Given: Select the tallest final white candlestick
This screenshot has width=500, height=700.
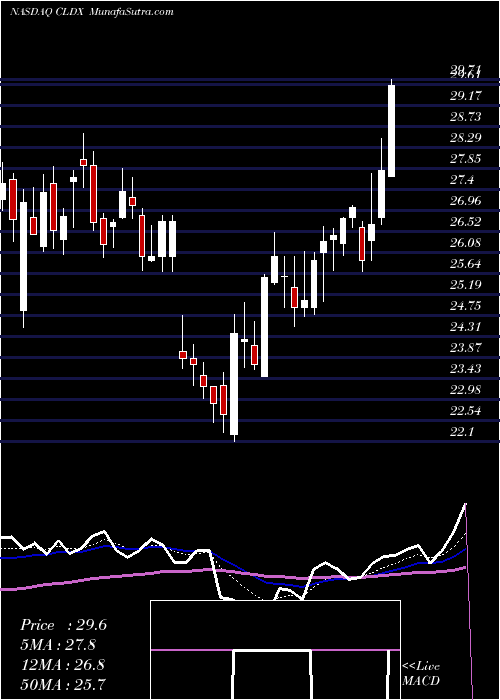Looking at the screenshot, I should (392, 130).
